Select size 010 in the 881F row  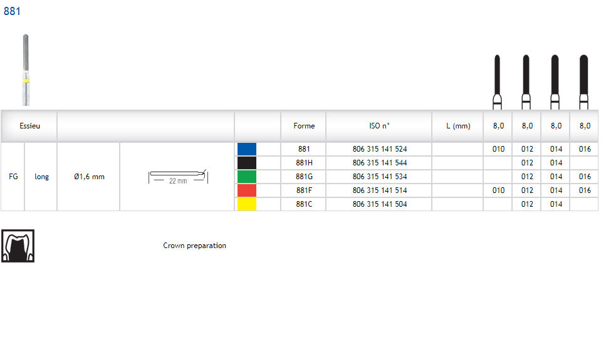[x=498, y=190]
